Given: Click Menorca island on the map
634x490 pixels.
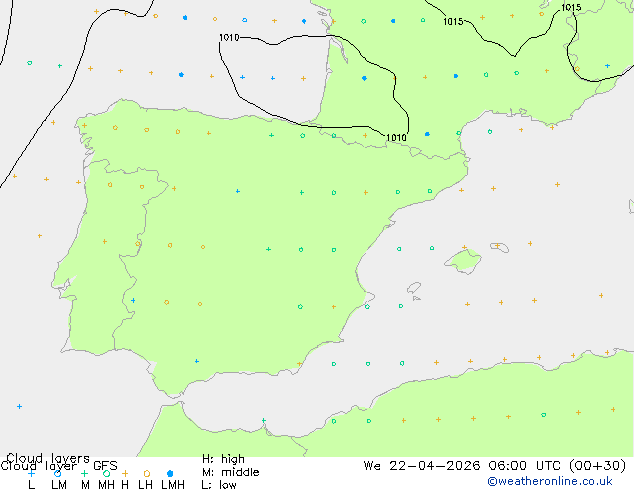Looking at the screenshot, I should [x=499, y=247].
